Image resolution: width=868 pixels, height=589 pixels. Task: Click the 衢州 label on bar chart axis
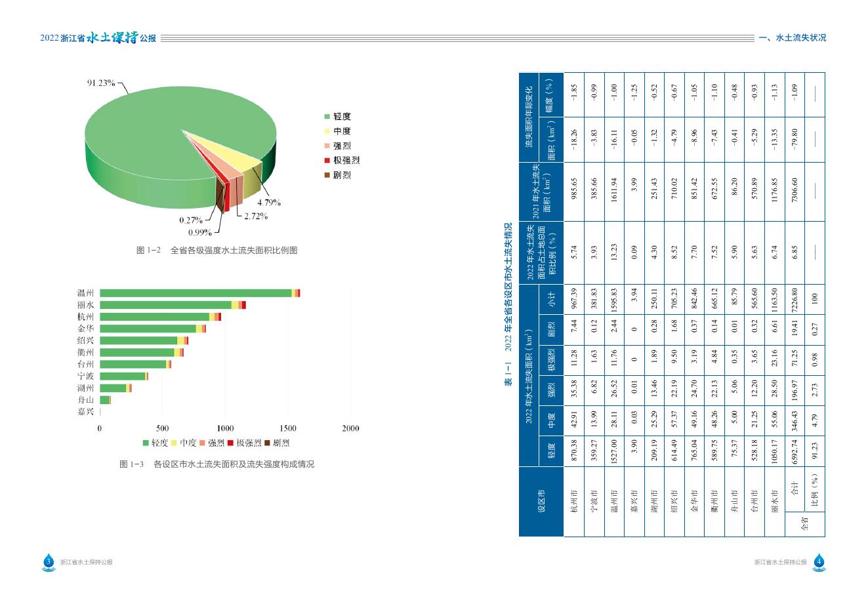point(85,352)
